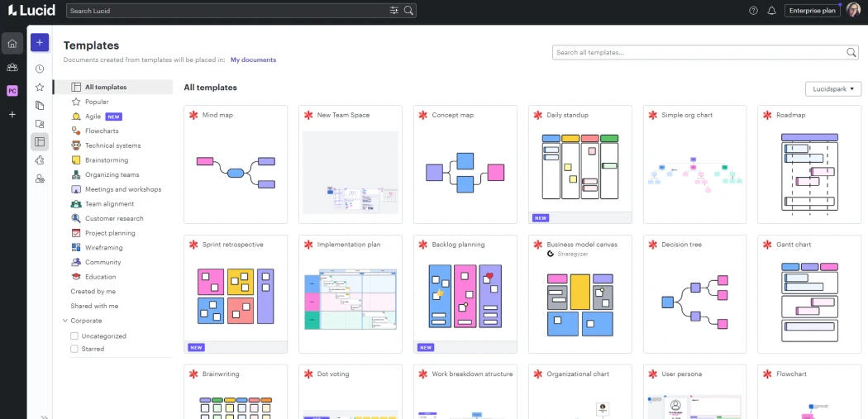Screen dimensions: 868x419
Task: Open the Integrations puzzle icon
Action: point(40,160)
